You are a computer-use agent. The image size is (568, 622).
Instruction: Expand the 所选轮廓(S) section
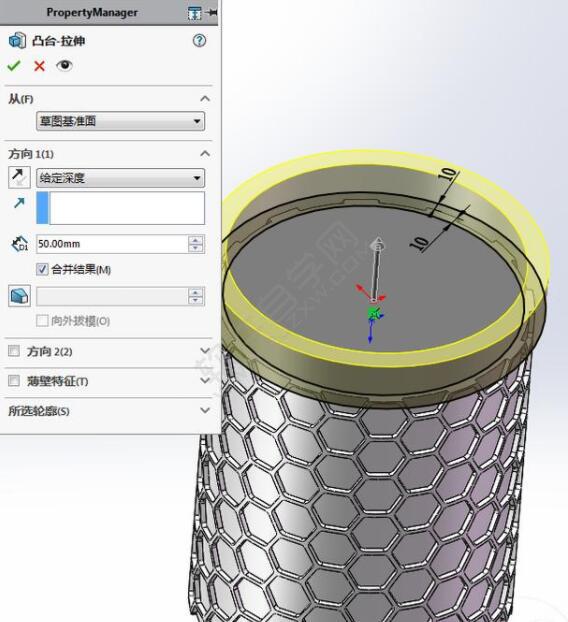click(205, 410)
